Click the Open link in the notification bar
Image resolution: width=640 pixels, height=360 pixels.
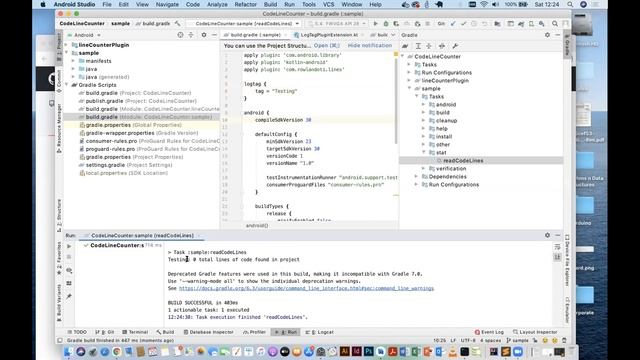pos(327,46)
